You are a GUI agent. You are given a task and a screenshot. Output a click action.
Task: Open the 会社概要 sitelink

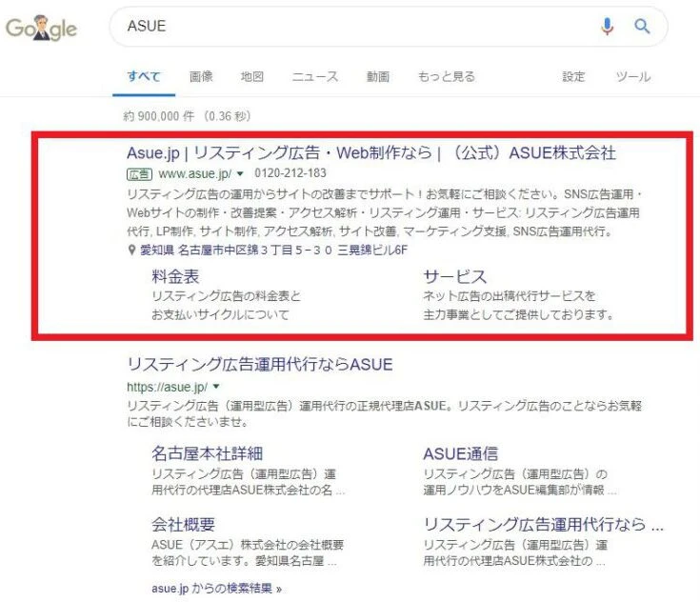(x=183, y=524)
